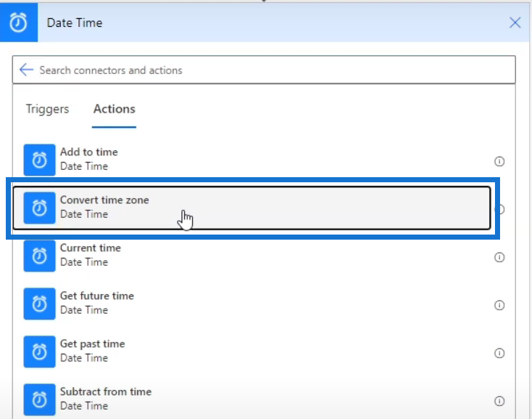Show info for Add to time
The width and height of the screenshot is (532, 419).
click(499, 161)
